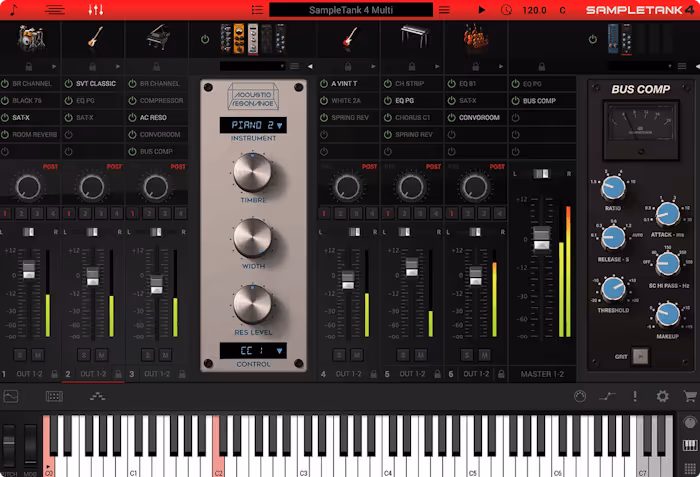Expand channel 1 lock row arrow
Viewport: 700px width, 477px height.
pos(54,67)
